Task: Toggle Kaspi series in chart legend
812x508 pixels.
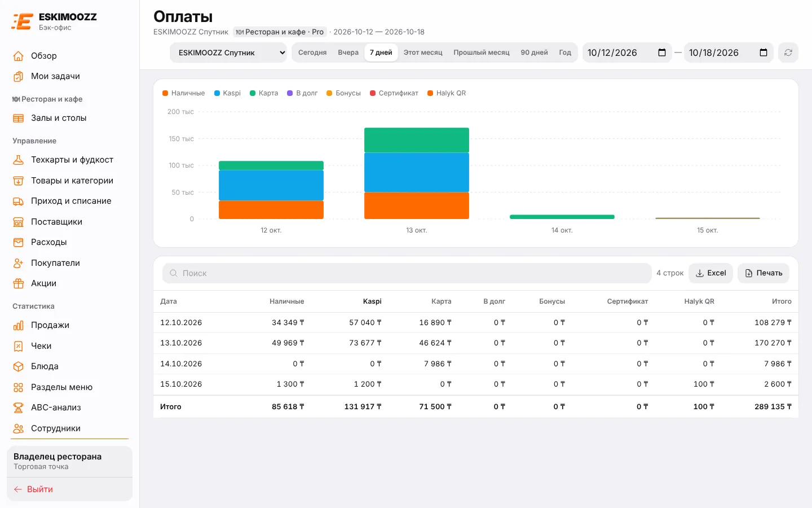Action: pos(228,93)
